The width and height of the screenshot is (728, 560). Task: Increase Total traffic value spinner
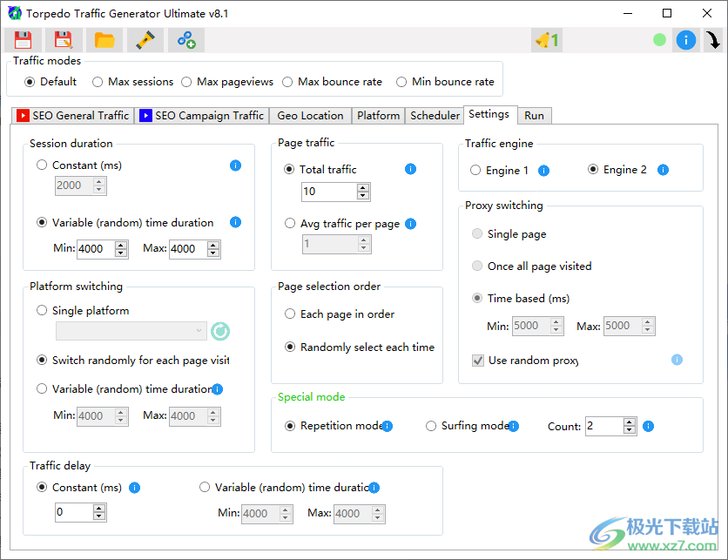click(x=363, y=187)
